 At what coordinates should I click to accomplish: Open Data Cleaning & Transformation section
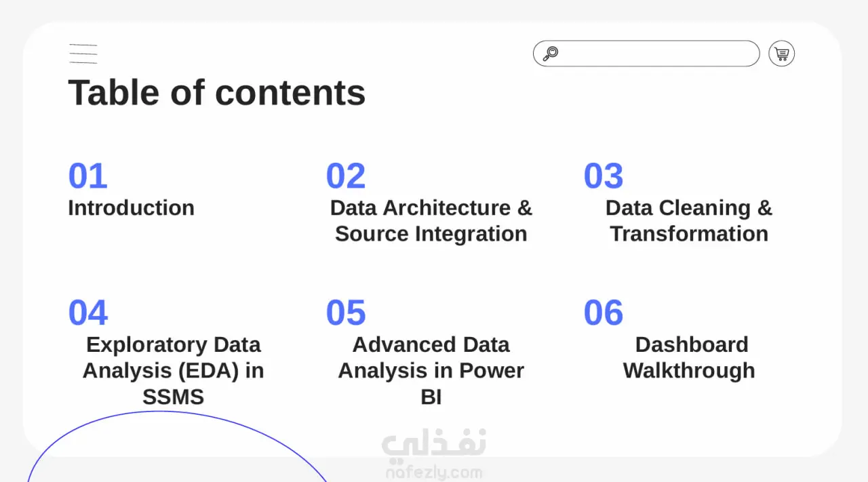tap(688, 220)
